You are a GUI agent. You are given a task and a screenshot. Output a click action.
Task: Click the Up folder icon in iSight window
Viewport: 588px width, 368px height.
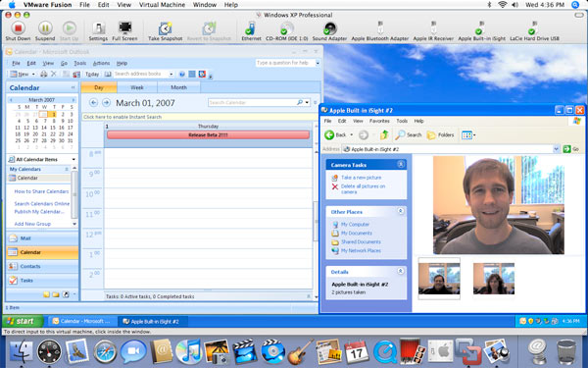click(384, 134)
